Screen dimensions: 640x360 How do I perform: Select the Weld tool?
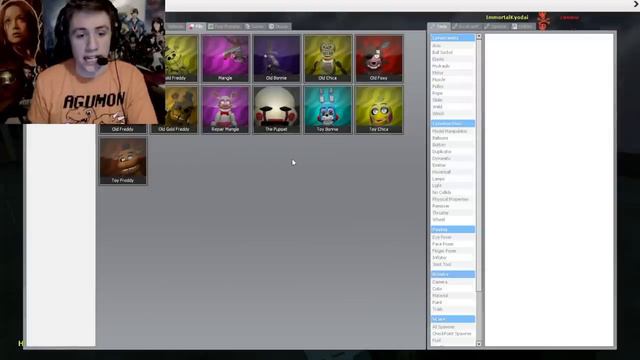(453, 107)
